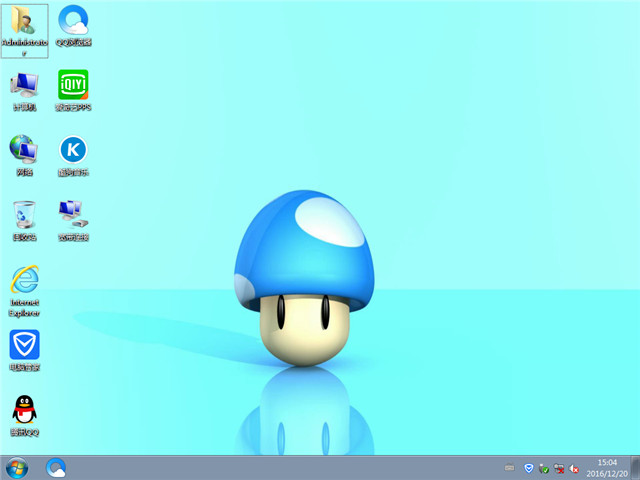Select the QQ Browser desktop icon
This screenshot has height=480, width=640.
coord(73,26)
